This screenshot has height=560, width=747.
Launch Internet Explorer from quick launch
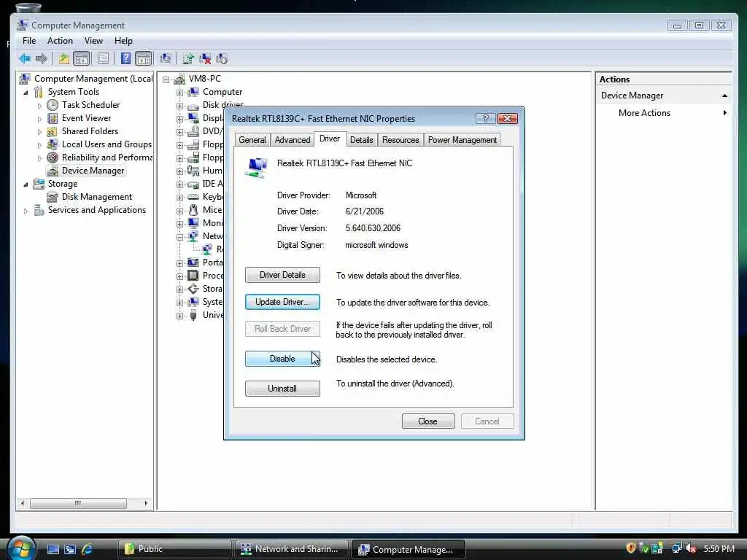87,549
